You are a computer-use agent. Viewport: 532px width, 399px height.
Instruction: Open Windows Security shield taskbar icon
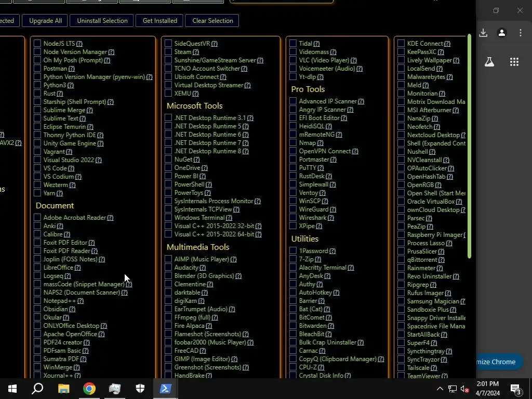(x=140, y=389)
